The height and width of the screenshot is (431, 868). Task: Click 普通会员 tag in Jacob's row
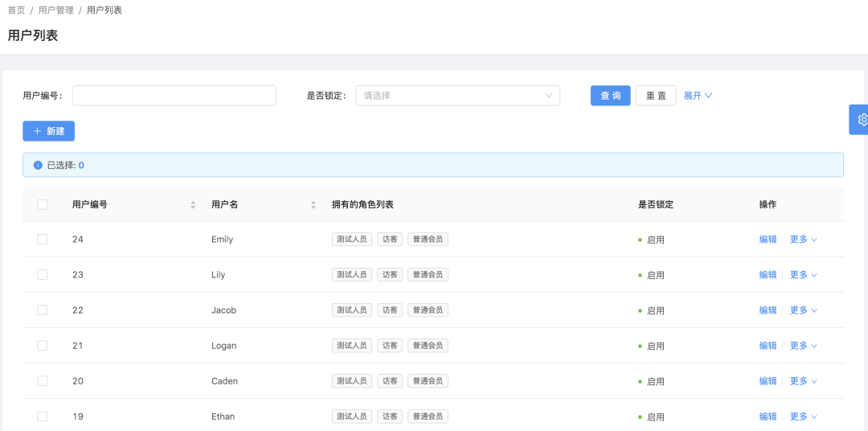tap(428, 310)
